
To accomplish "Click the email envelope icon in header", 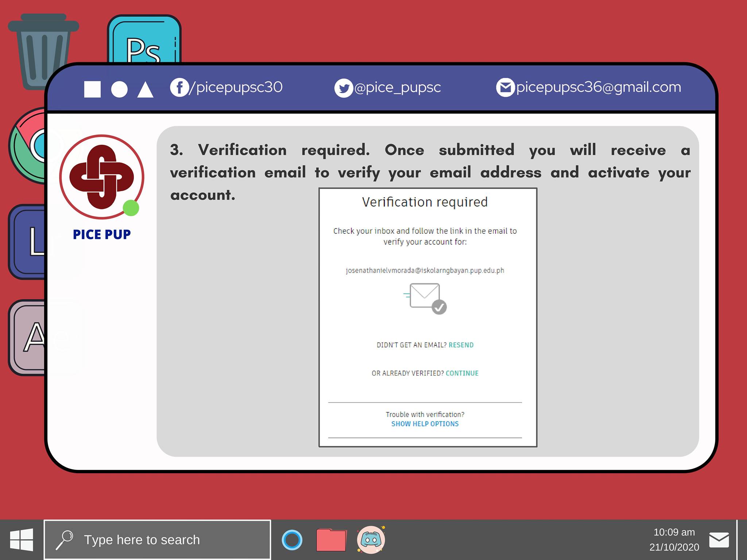I will 505,87.
